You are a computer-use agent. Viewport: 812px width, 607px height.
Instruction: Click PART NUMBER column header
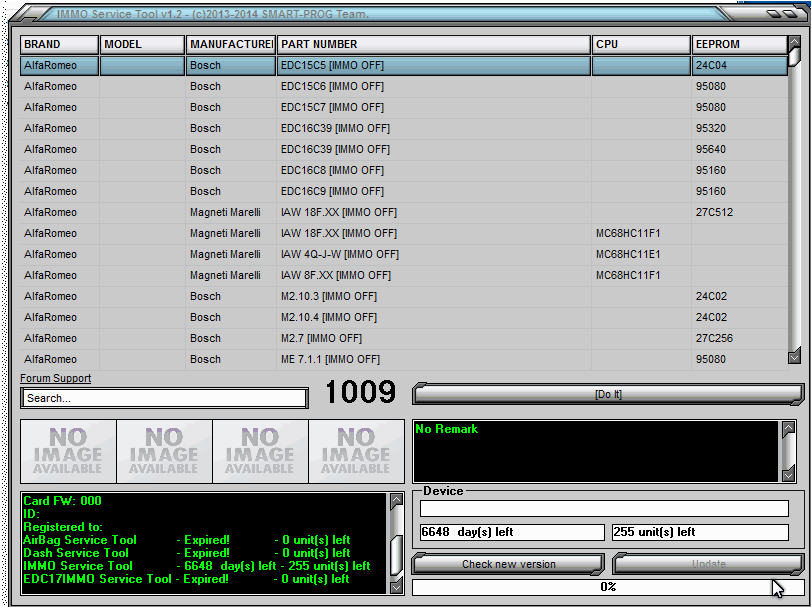pos(433,45)
